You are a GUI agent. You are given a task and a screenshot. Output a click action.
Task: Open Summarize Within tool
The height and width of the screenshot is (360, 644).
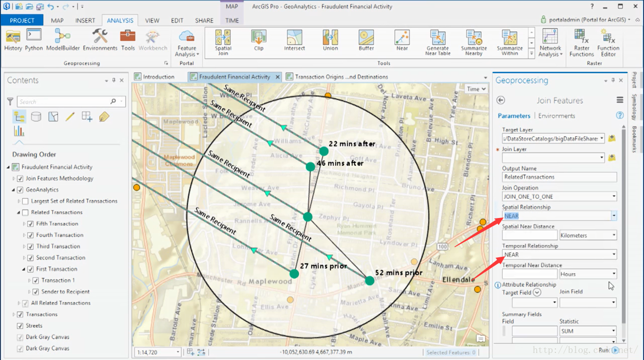510,43
